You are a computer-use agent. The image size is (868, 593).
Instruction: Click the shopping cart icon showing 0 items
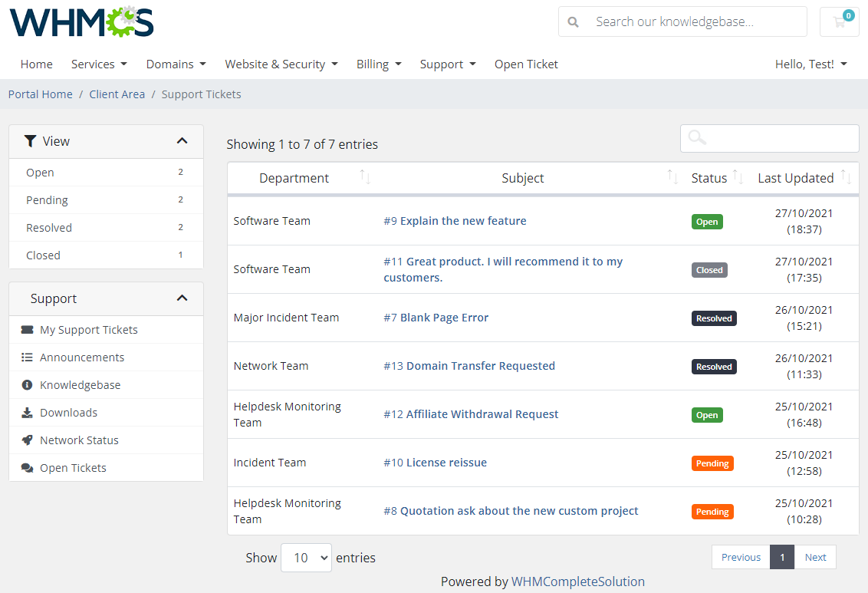[839, 21]
